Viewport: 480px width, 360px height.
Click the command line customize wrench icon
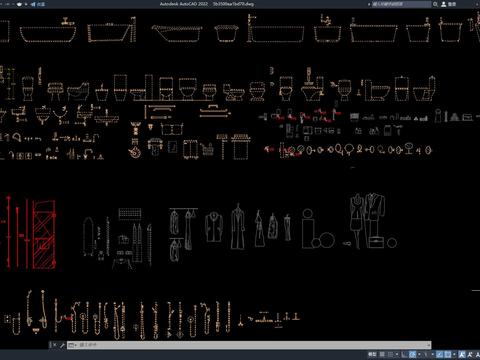62,345
